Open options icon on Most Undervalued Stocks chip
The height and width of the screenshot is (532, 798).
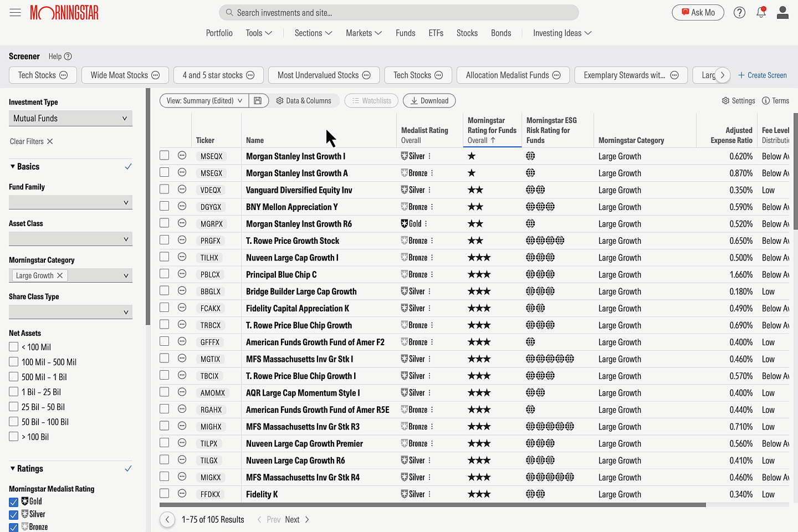point(366,75)
